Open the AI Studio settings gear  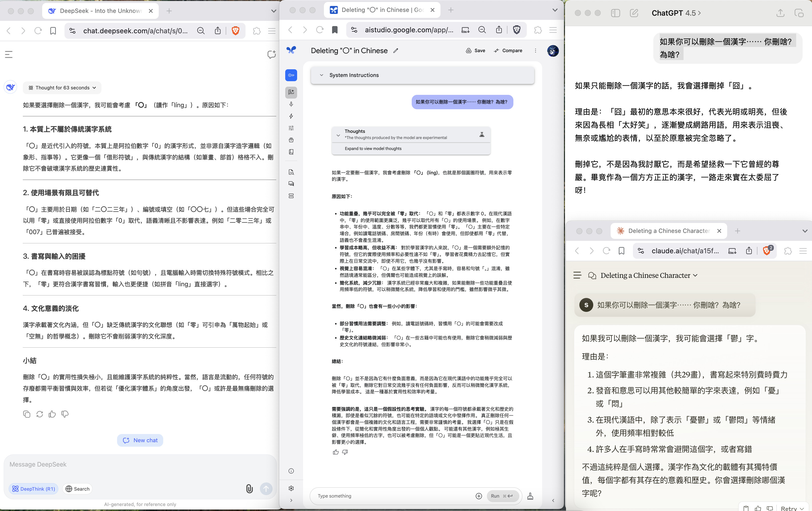point(291,488)
